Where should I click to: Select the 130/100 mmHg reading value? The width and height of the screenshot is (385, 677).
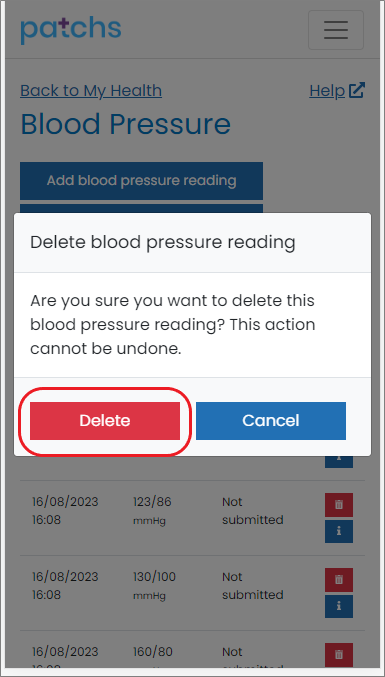pyautogui.click(x=154, y=586)
